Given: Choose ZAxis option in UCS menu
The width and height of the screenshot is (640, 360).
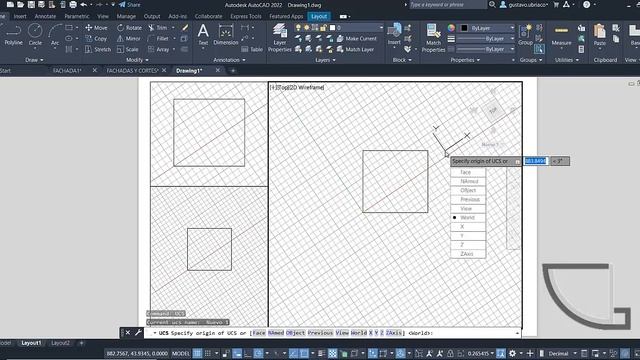Looking at the screenshot, I should coord(468,254).
